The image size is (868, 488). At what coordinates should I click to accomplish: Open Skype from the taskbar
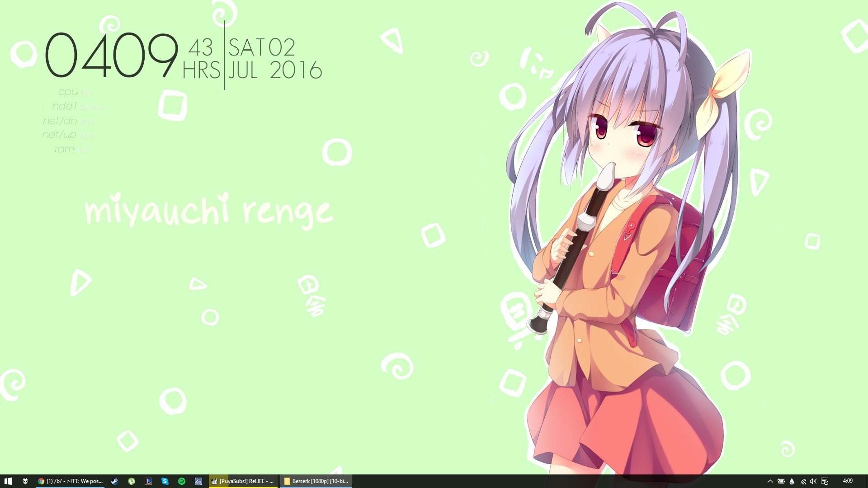[165, 481]
